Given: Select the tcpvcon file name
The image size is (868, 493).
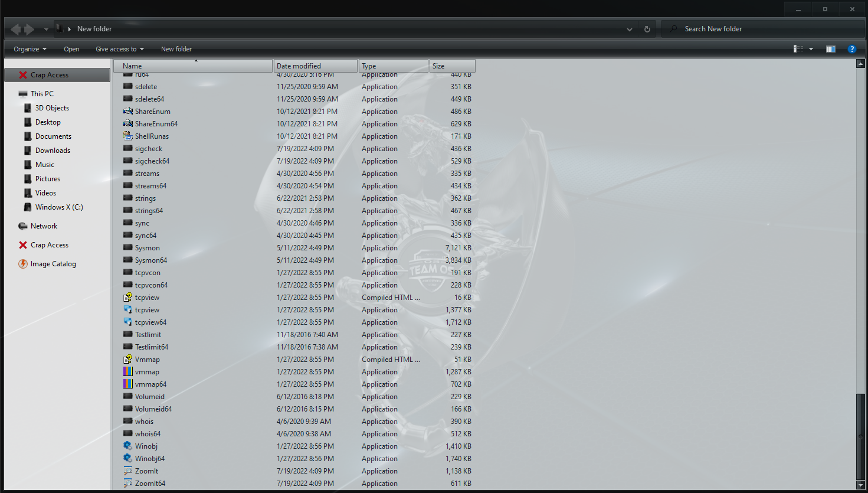Looking at the screenshot, I should click(148, 273).
